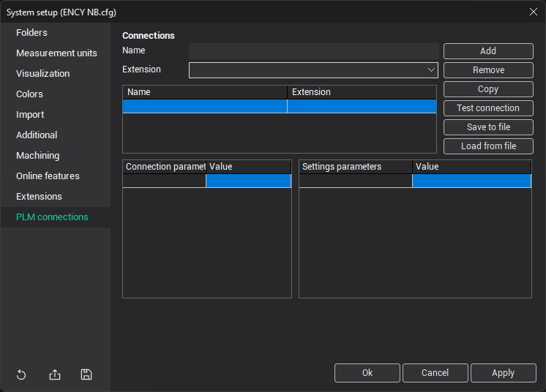Image resolution: width=546 pixels, height=392 pixels.
Task: Click the save settings floppy icon
Action: click(x=86, y=374)
